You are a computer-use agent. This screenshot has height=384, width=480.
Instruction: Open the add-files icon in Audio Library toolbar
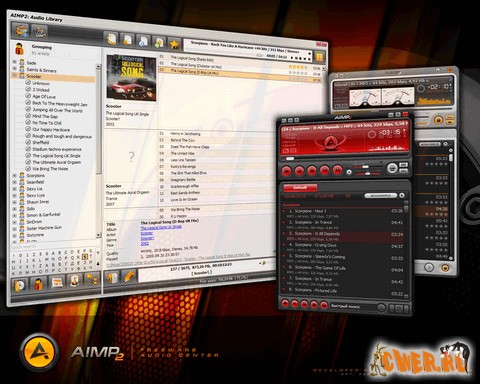(x=21, y=31)
